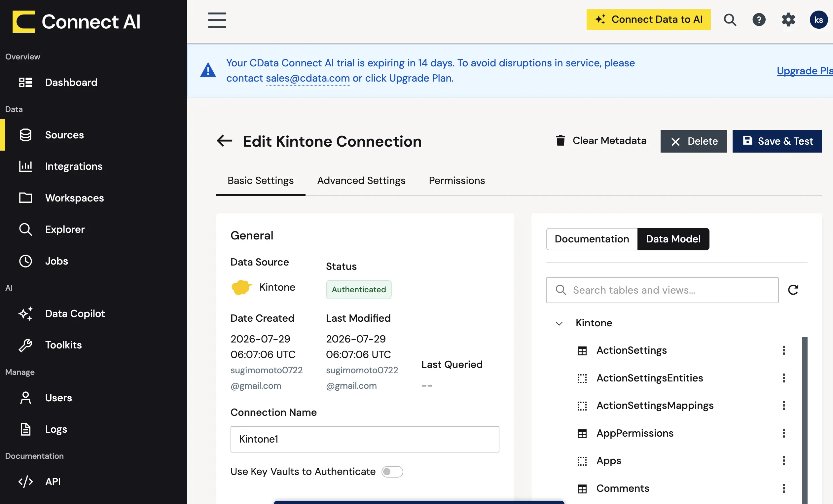Open the hamburger menu icon

click(x=217, y=20)
